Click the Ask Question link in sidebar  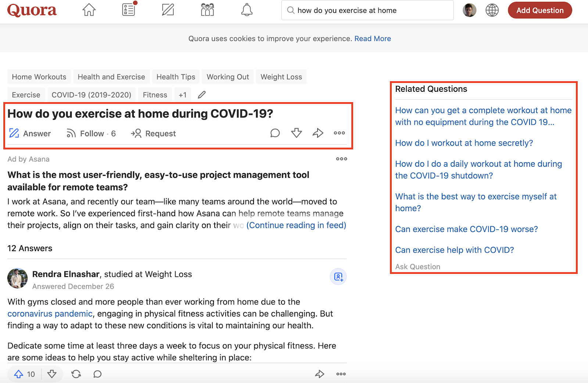[417, 267]
